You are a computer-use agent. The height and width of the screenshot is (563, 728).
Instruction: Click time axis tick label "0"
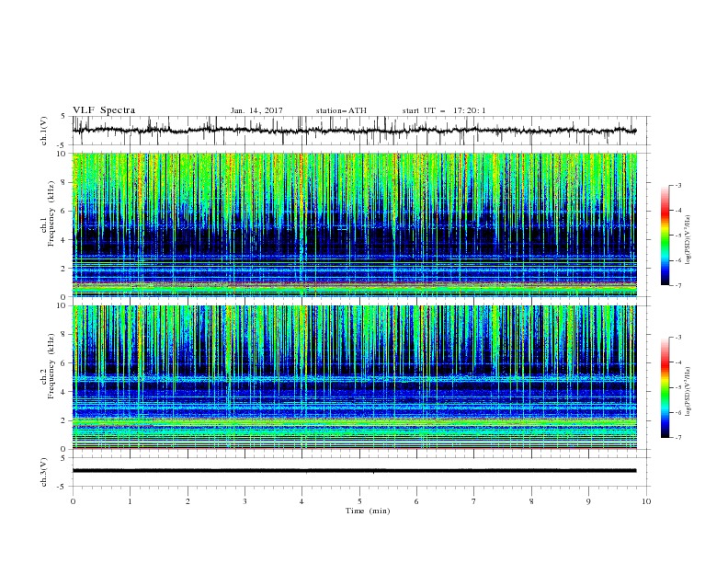point(73,501)
